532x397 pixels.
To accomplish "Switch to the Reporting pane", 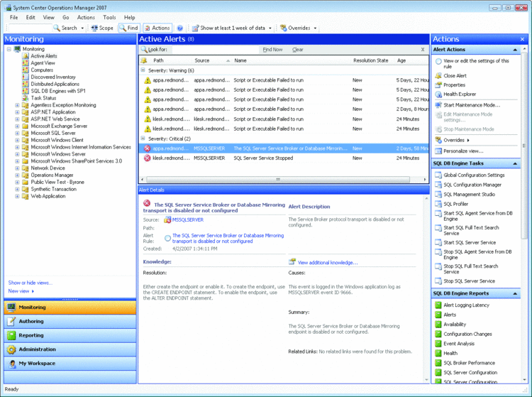I will (x=70, y=335).
